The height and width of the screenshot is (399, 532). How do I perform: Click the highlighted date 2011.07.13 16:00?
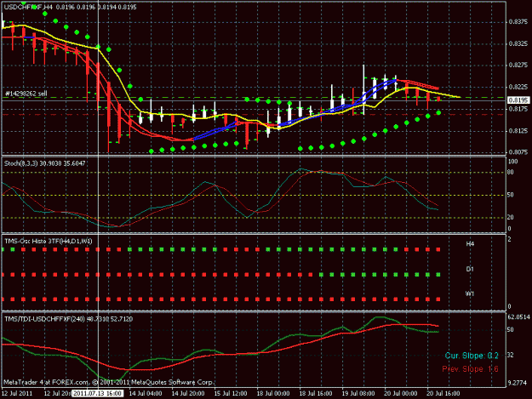tap(97, 393)
